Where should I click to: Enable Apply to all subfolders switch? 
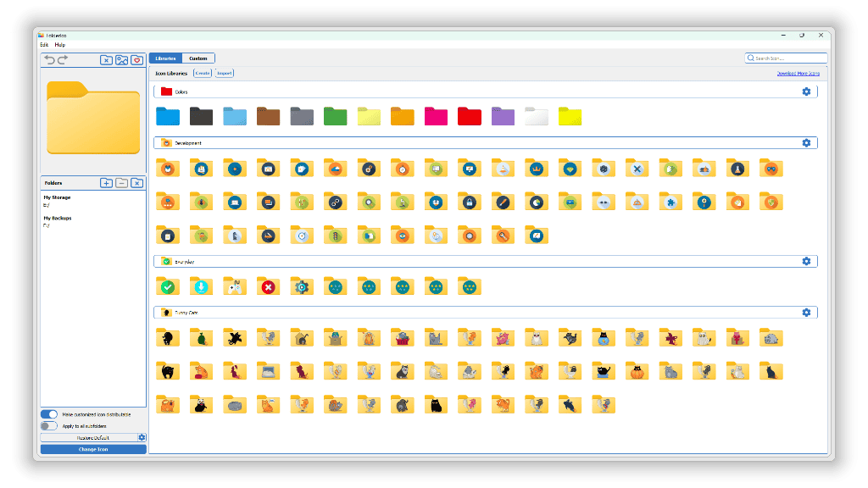click(49, 426)
